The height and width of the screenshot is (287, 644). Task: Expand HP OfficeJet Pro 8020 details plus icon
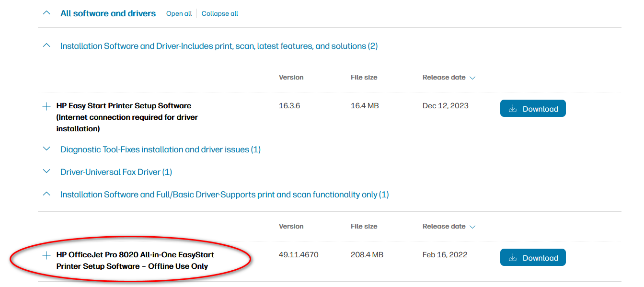pyautogui.click(x=46, y=255)
